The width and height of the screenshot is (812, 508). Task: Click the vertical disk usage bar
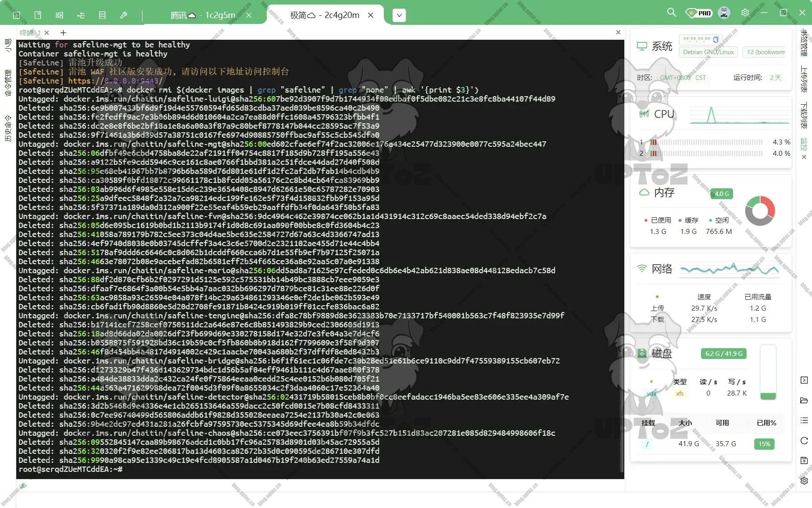768,373
